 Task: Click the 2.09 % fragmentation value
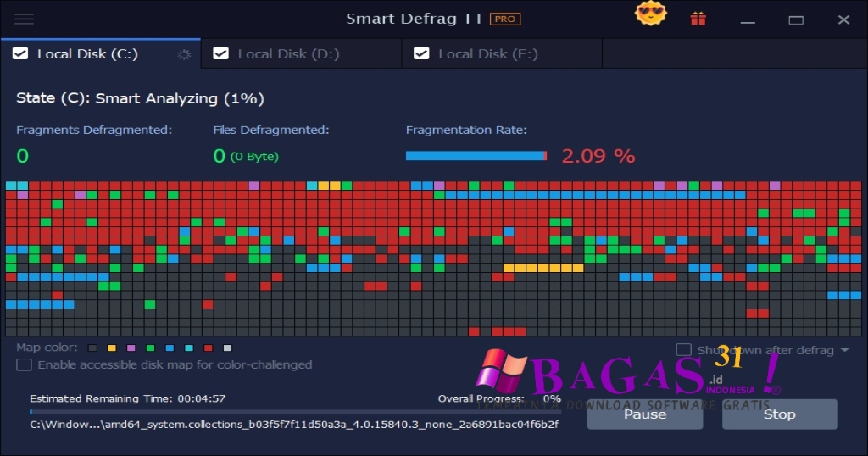[x=598, y=156]
